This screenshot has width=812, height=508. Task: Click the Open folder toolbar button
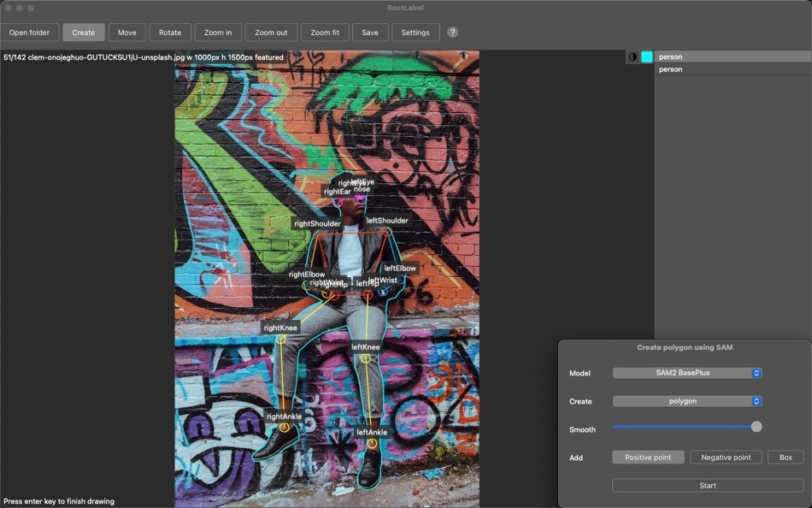point(29,32)
